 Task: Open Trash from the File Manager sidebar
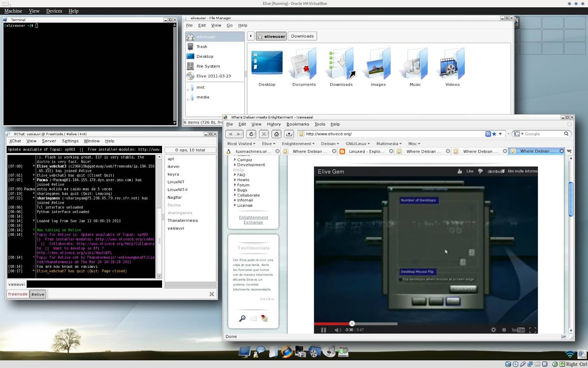pos(202,46)
